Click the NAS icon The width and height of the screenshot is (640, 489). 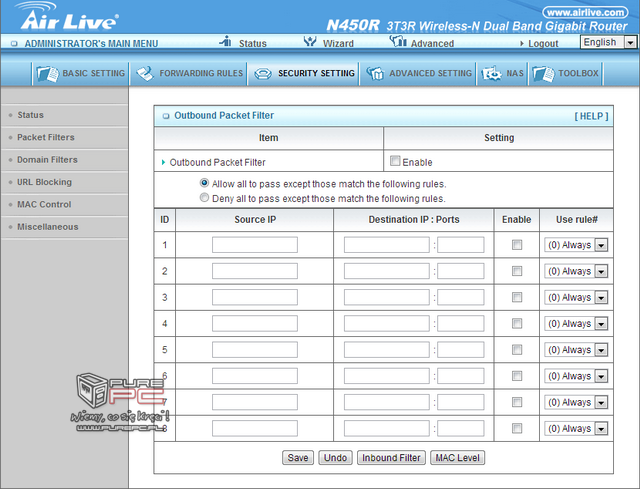coord(491,74)
